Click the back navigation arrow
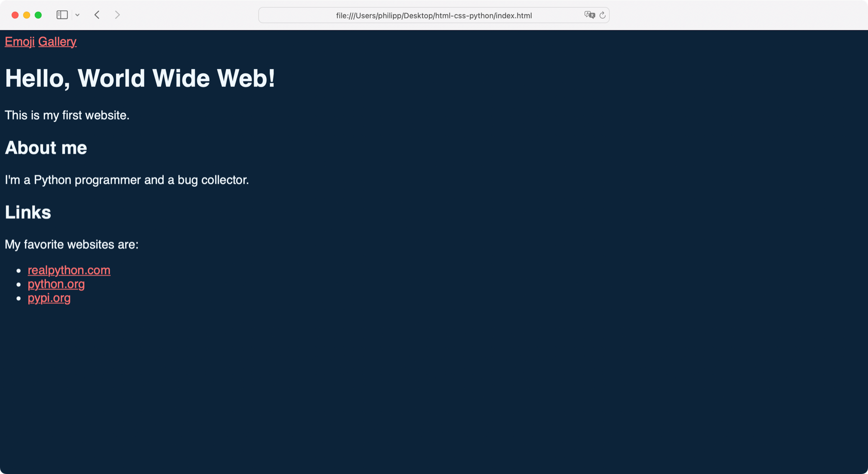868x474 pixels. pos(97,14)
